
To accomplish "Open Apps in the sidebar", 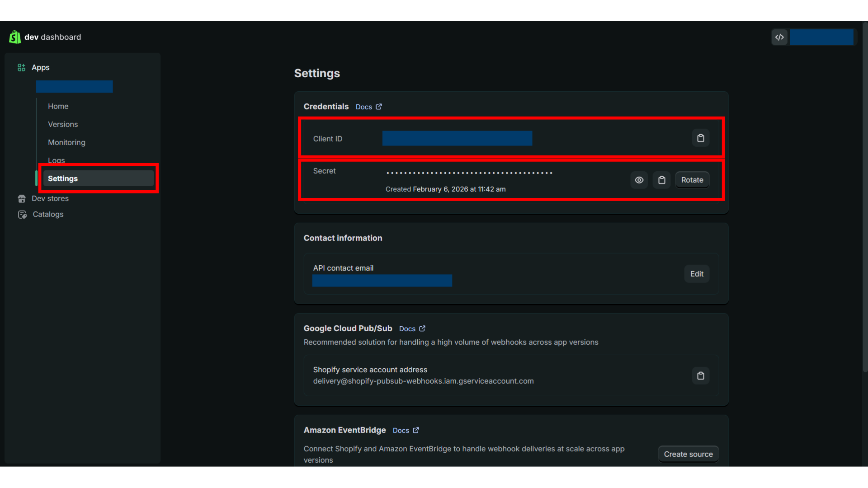I will pos(40,67).
